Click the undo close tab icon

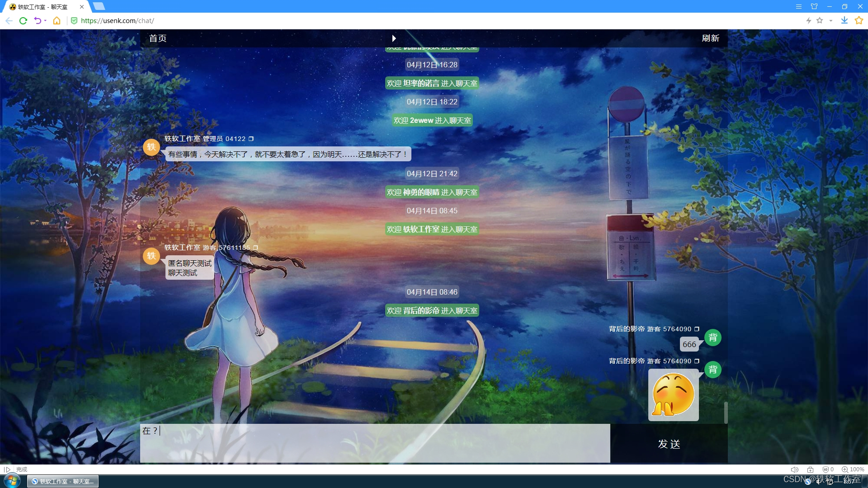[38, 21]
